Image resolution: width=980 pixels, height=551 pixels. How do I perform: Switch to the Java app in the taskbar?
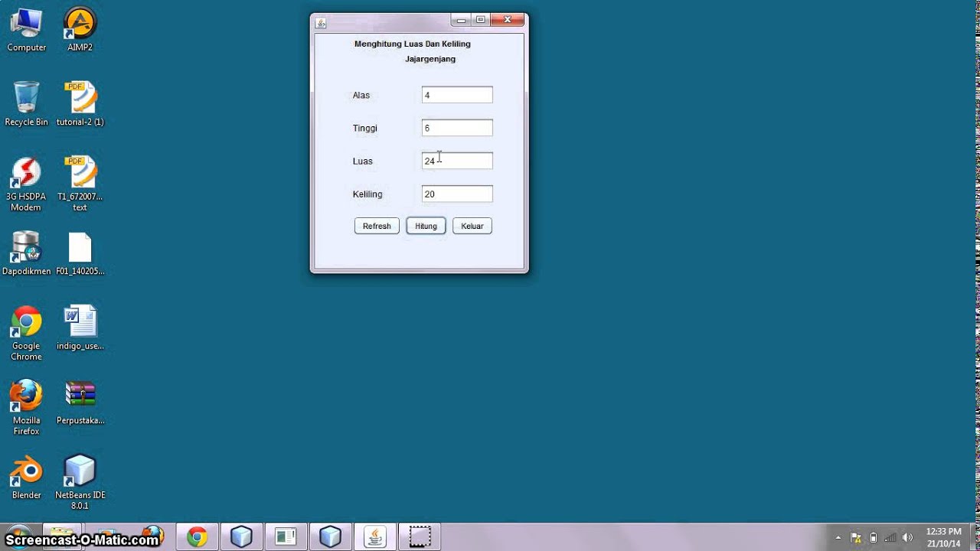tap(374, 537)
